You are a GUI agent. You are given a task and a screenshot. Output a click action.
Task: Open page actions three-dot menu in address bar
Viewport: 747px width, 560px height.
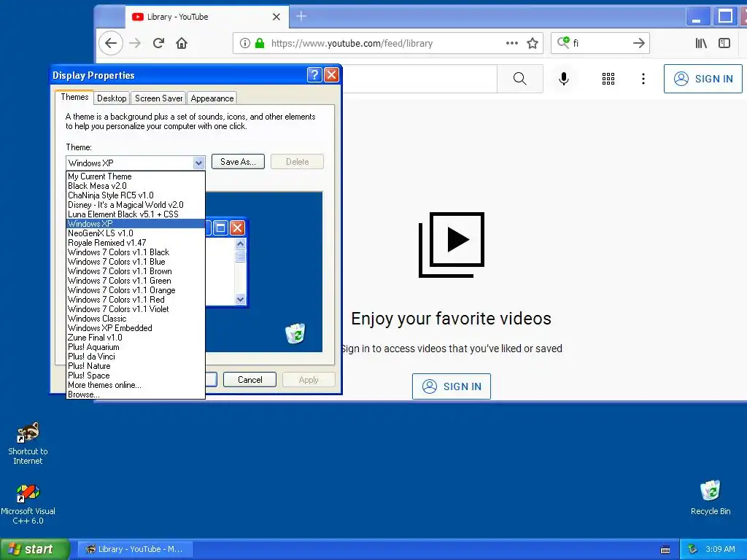(x=511, y=43)
